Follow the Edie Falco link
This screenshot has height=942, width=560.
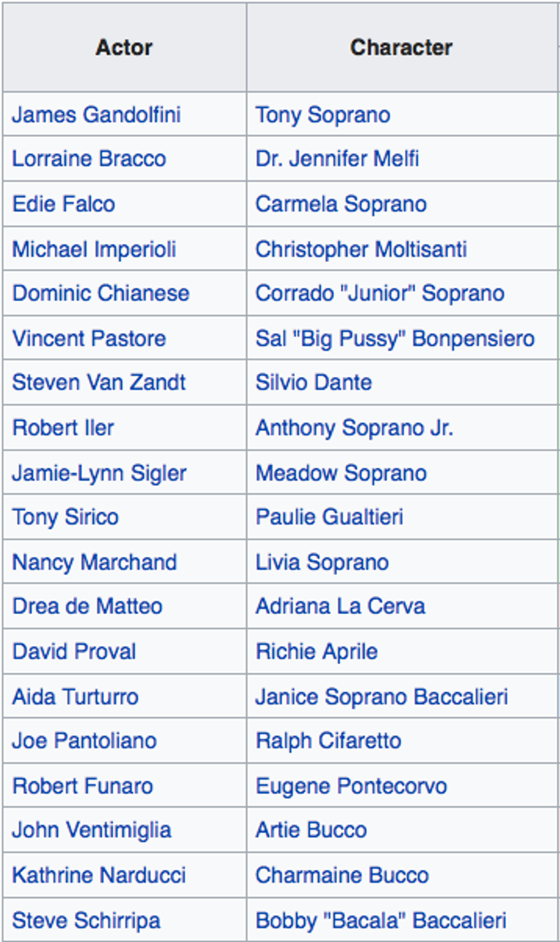tap(63, 204)
